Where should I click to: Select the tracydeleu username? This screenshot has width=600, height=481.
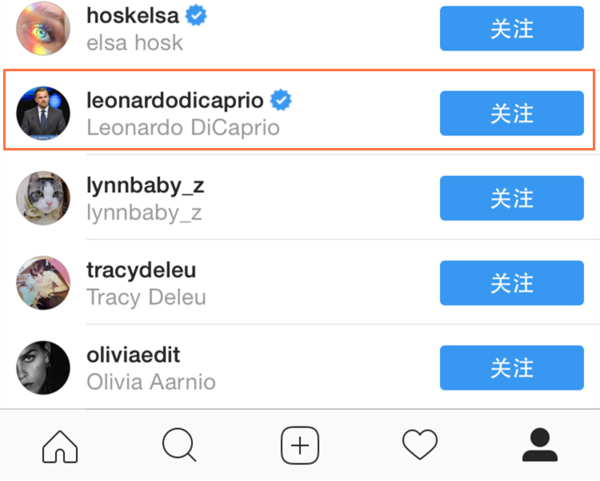142,271
